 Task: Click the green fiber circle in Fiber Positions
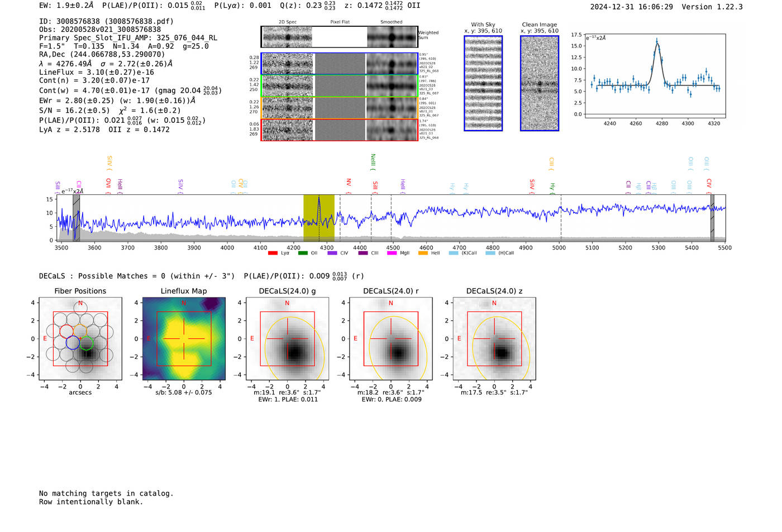(86, 343)
